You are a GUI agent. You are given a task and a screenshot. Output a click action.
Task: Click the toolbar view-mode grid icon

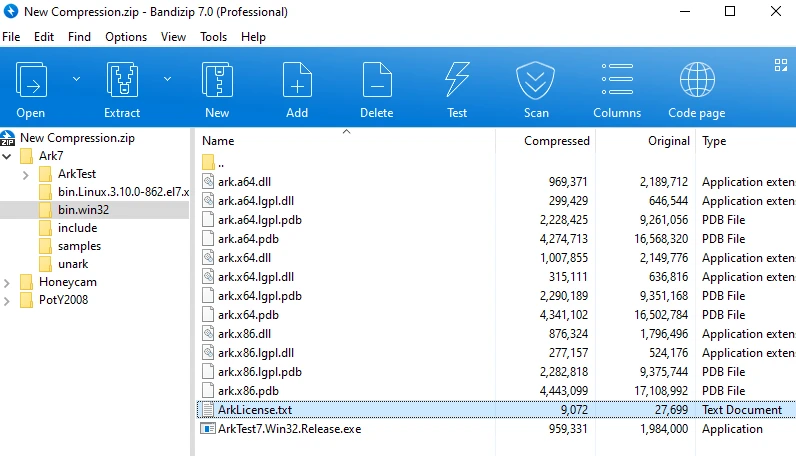(781, 65)
